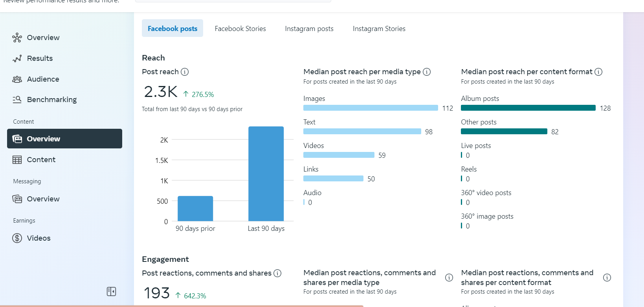The image size is (644, 307).
Task: Open Post reach info tooltip icon
Action: (x=185, y=72)
